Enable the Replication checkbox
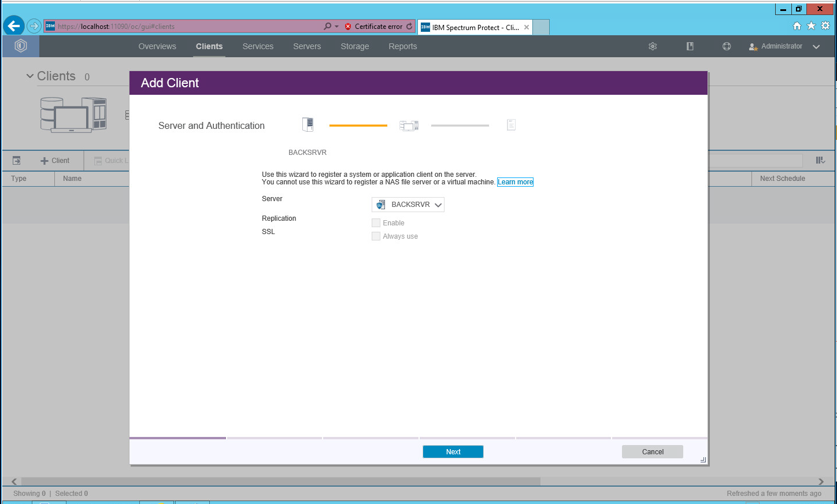837x504 pixels. 376,223
